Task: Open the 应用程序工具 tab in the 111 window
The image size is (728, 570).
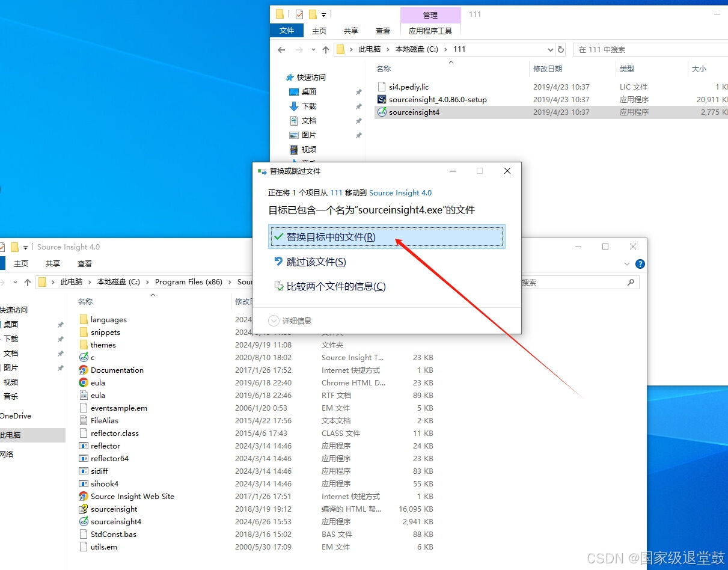Action: coord(430,31)
